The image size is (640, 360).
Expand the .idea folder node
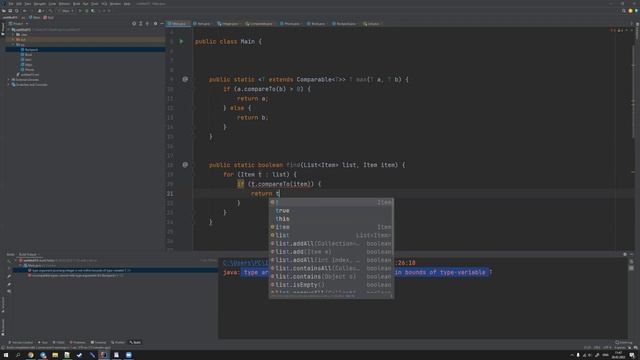[x=13, y=35]
